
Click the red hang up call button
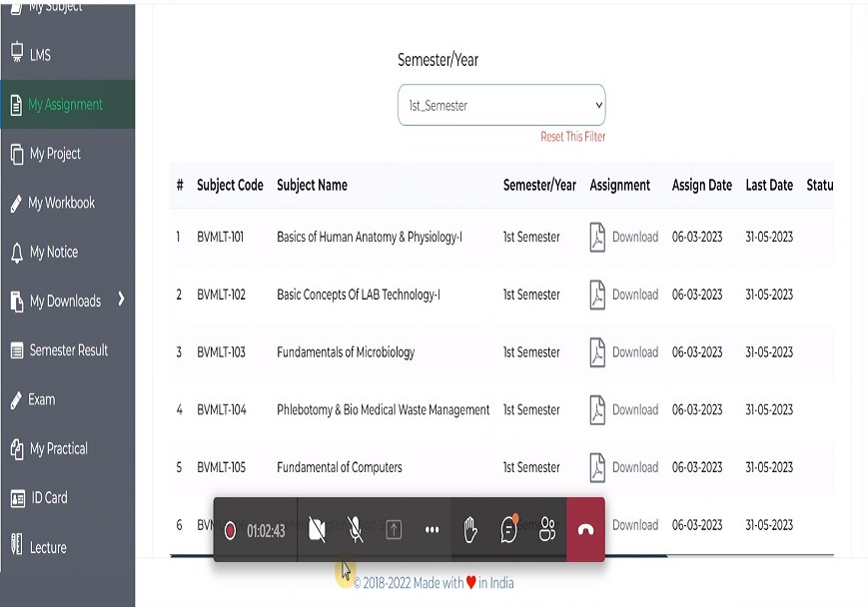tap(585, 530)
